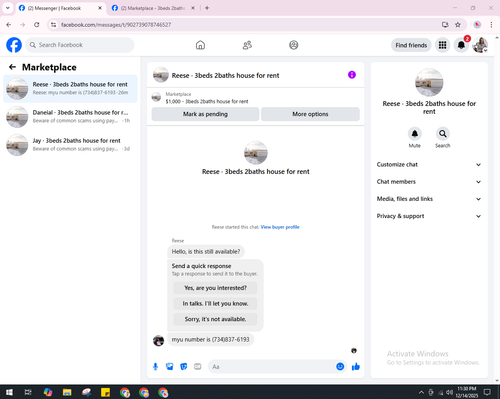This screenshot has width=500, height=399.
Task: Navigate back in browser
Action: pos(9,25)
